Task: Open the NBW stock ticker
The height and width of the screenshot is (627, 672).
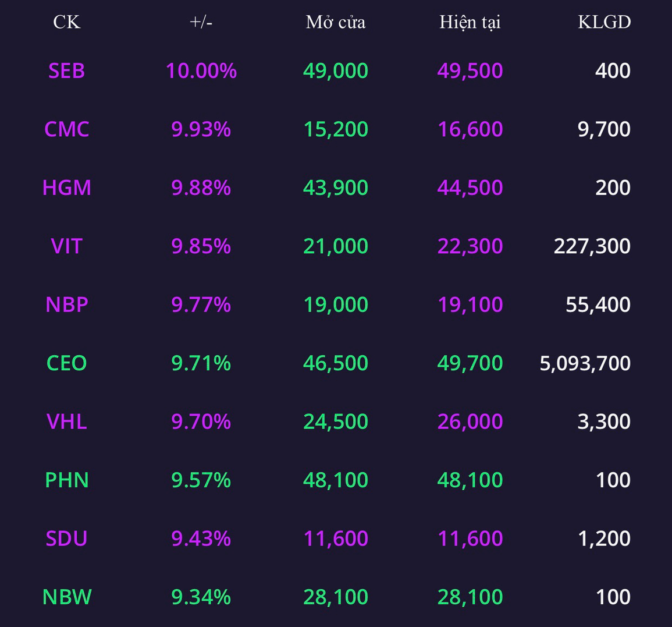Action: 66,597
